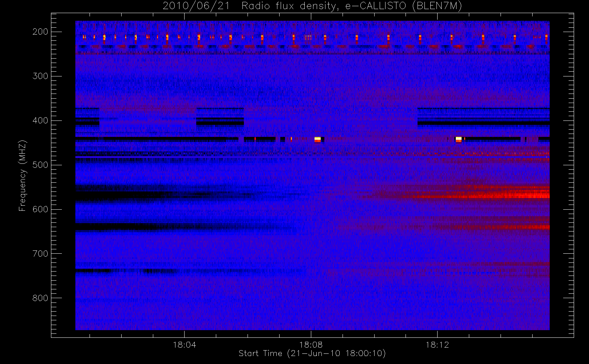The image size is (589, 364).
Task: Select the 500 frequency tick label
Action: [40, 165]
